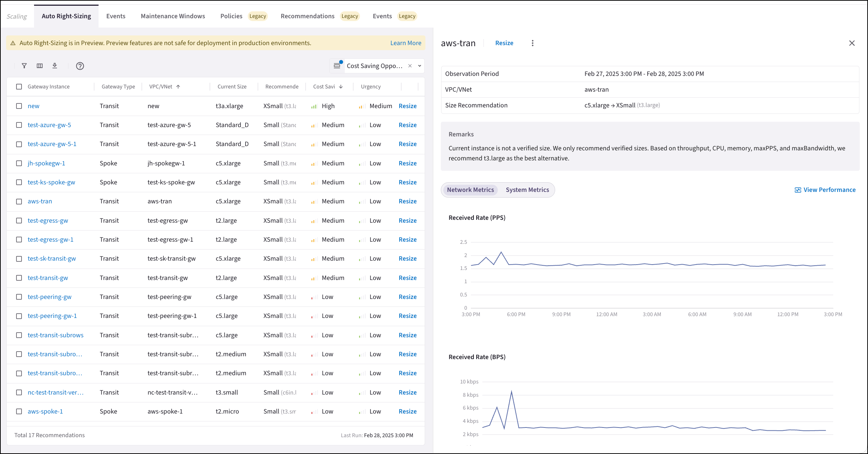Open the column settings icon

pyautogui.click(x=39, y=66)
